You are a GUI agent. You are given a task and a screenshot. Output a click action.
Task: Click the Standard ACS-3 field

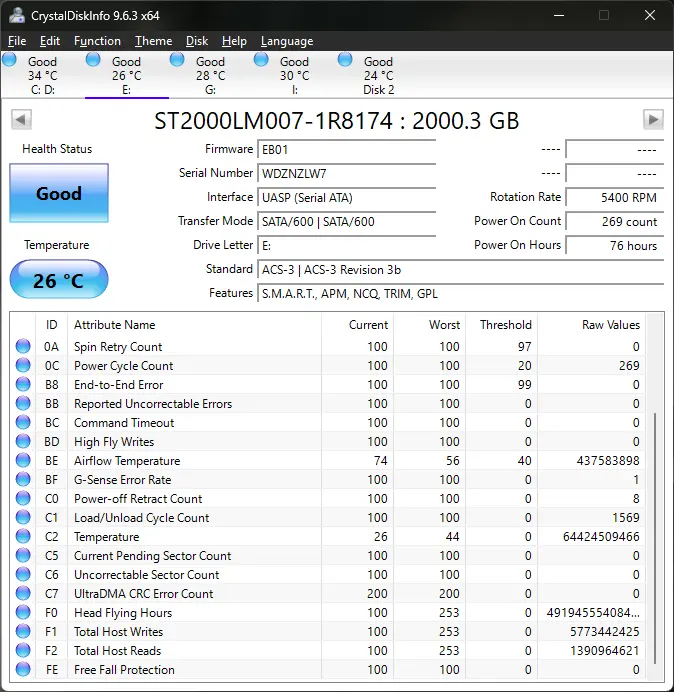tap(460, 270)
